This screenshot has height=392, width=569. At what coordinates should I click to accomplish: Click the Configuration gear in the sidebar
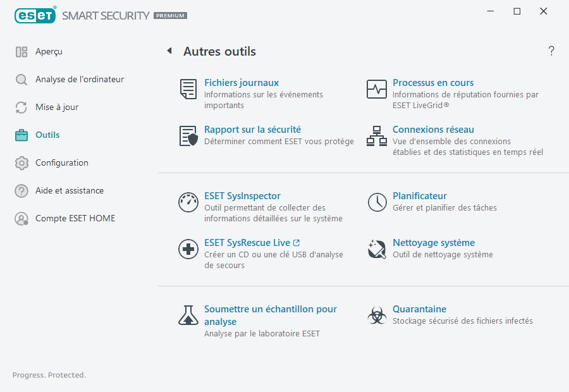[x=23, y=162]
